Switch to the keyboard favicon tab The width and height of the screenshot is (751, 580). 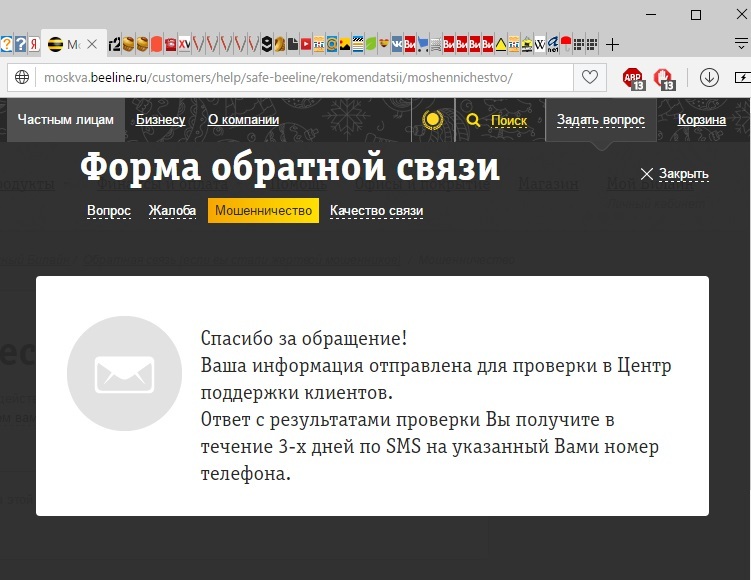coord(435,45)
